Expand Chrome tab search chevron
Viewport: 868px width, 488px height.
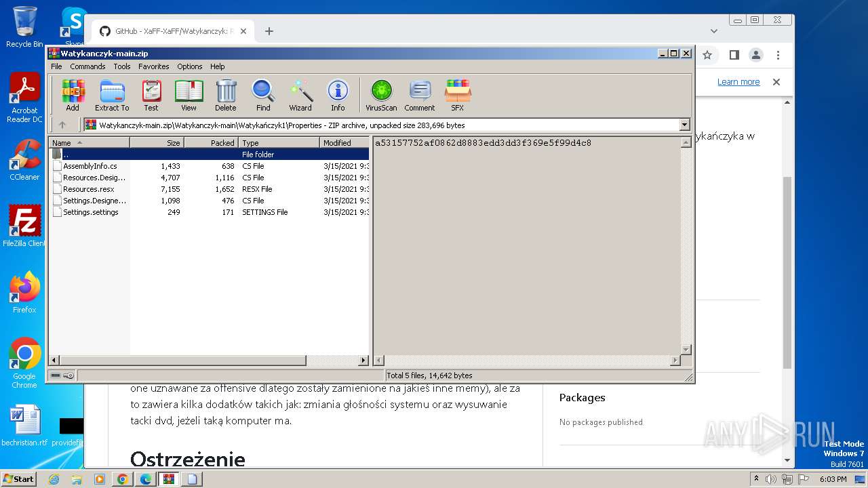pyautogui.click(x=714, y=31)
